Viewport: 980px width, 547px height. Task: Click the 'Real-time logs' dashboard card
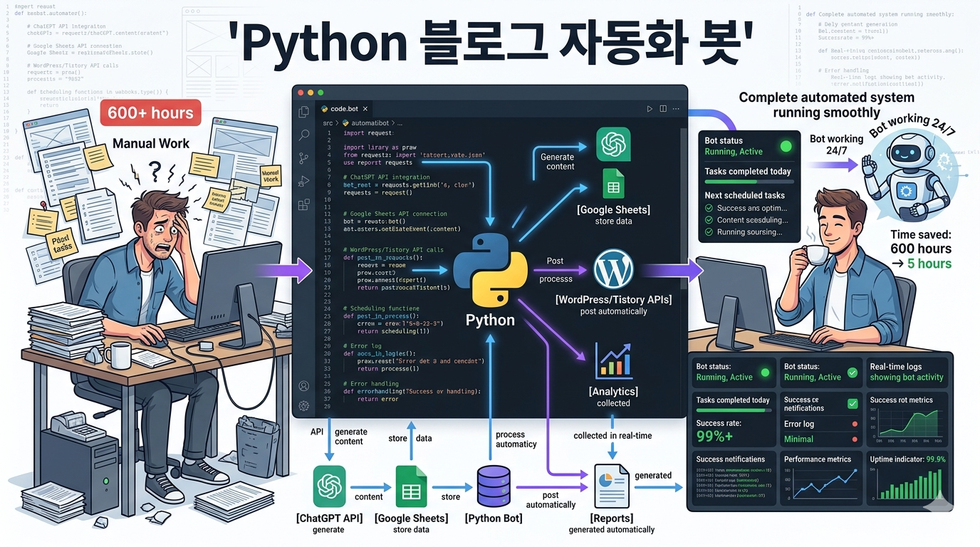tap(907, 373)
